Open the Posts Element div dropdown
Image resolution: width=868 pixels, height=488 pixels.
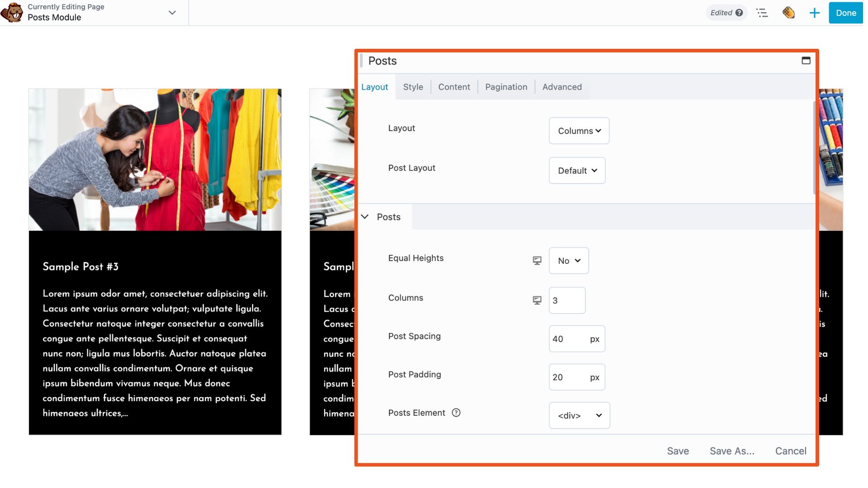click(579, 415)
